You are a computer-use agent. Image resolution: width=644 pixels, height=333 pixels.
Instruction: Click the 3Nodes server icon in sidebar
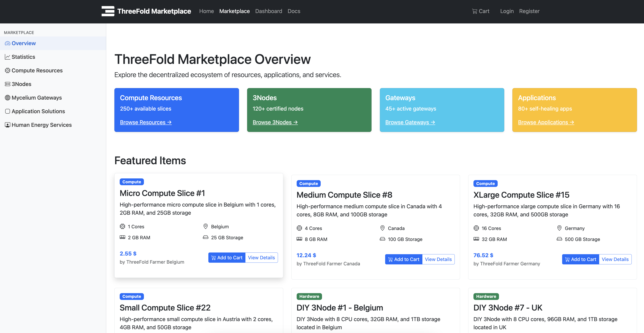point(8,84)
